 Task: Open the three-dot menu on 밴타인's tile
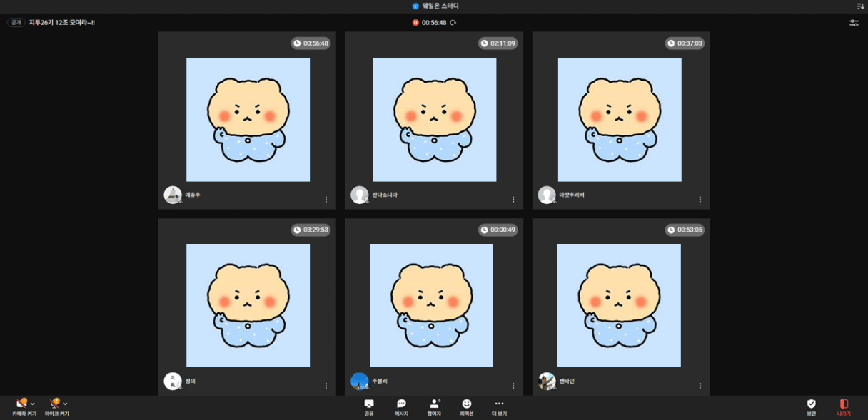[x=700, y=386]
